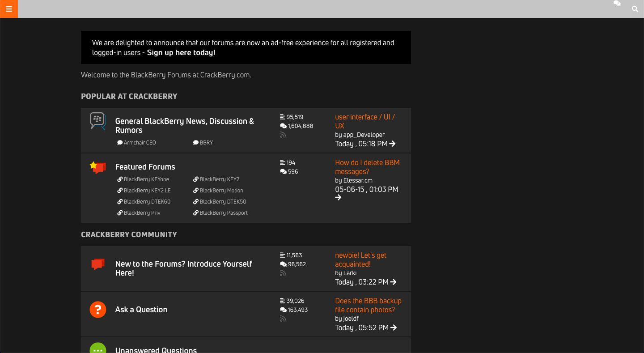Open RSS feed for New to the Forums
Image resolution: width=644 pixels, height=353 pixels.
pyautogui.click(x=283, y=273)
